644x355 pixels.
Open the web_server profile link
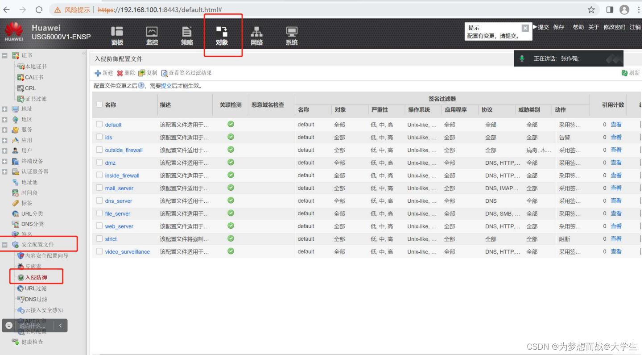[119, 226]
